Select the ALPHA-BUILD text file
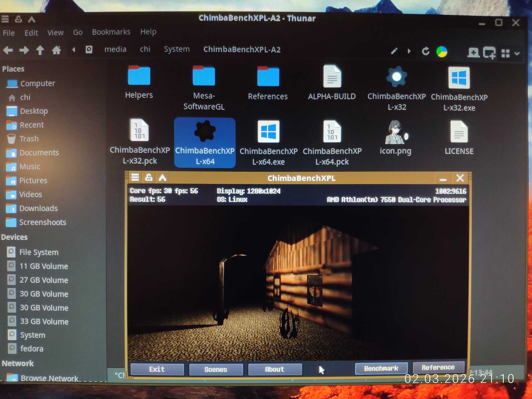This screenshot has width=532, height=399. (x=332, y=83)
